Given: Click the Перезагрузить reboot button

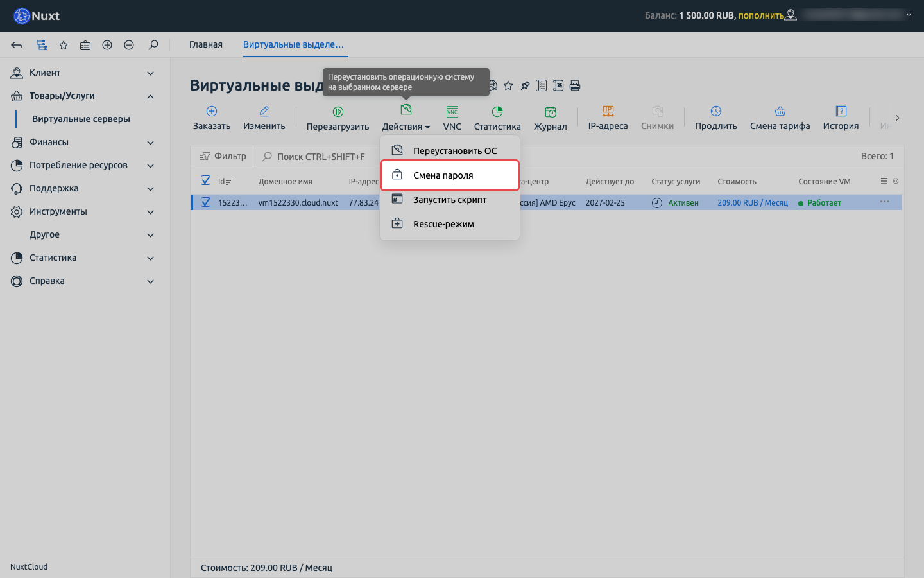Looking at the screenshot, I should click(338, 118).
